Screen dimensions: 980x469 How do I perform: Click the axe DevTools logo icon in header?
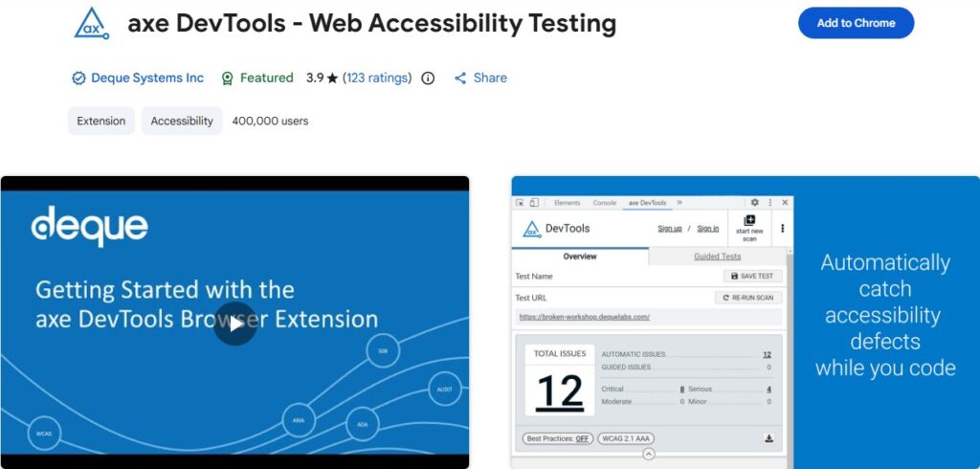coord(92,23)
